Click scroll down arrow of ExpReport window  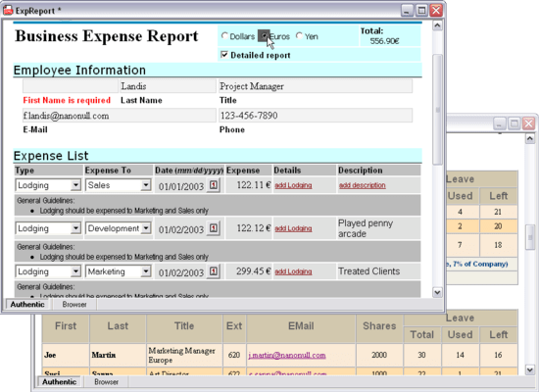tap(437, 292)
